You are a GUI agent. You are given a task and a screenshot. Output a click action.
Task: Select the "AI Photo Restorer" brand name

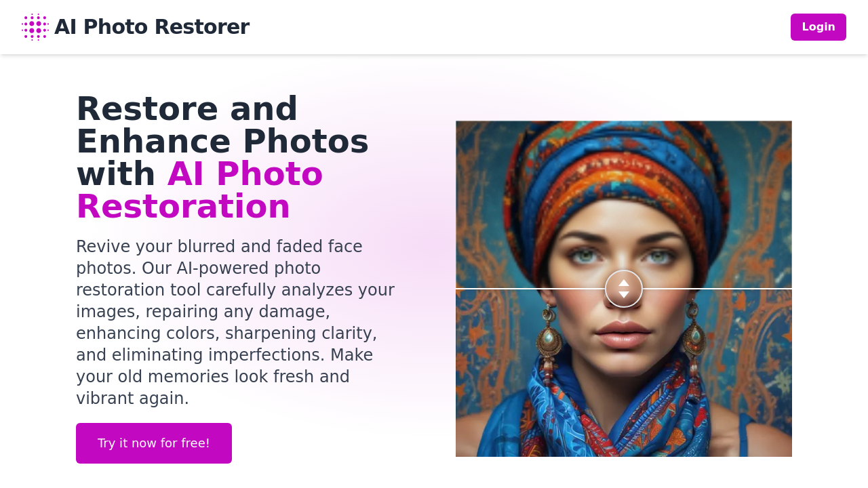coord(152,26)
